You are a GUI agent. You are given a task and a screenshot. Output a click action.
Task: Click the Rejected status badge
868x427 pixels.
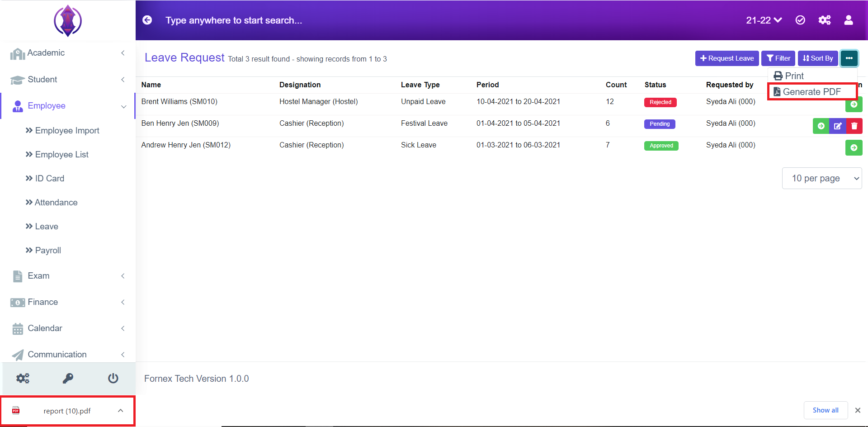pyautogui.click(x=660, y=102)
